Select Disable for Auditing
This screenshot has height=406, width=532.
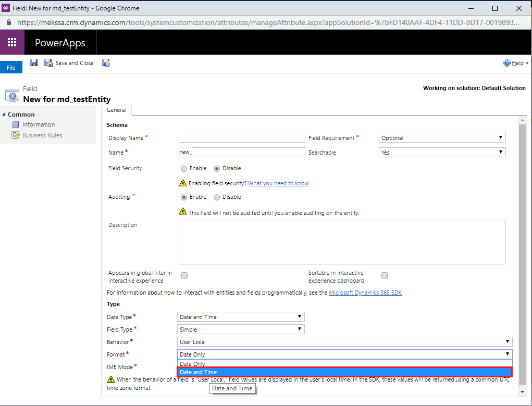click(217, 197)
